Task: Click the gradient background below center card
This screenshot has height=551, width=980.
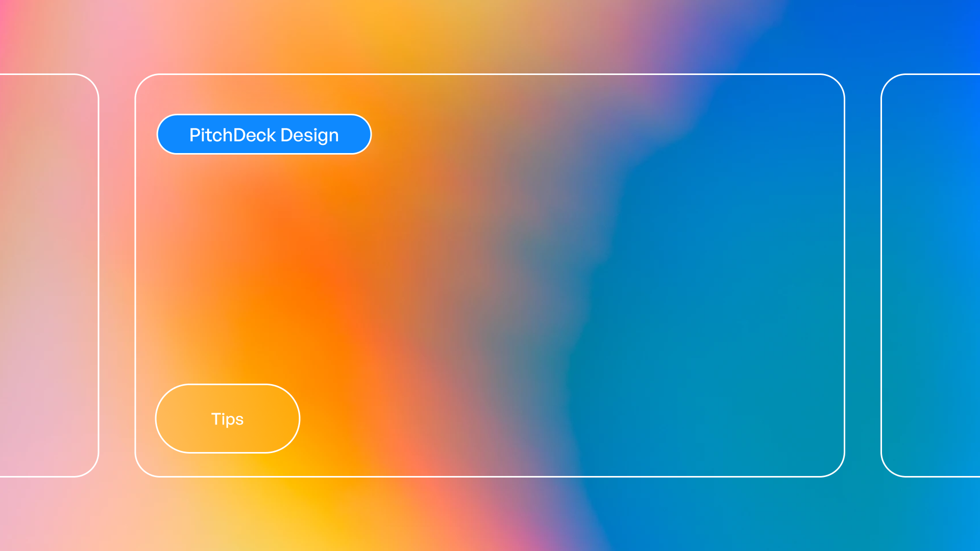Action: [x=490, y=515]
